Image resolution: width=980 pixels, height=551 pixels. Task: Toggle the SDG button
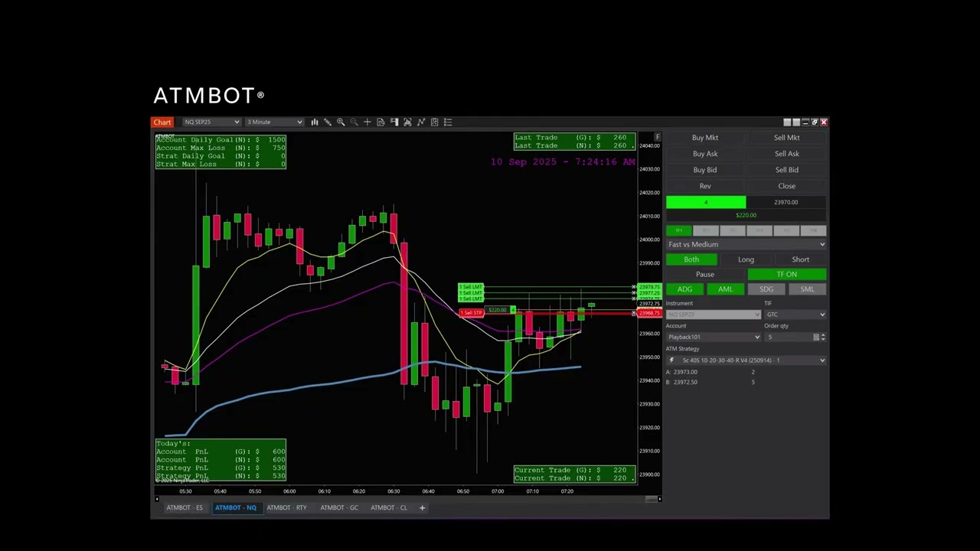[x=766, y=289]
